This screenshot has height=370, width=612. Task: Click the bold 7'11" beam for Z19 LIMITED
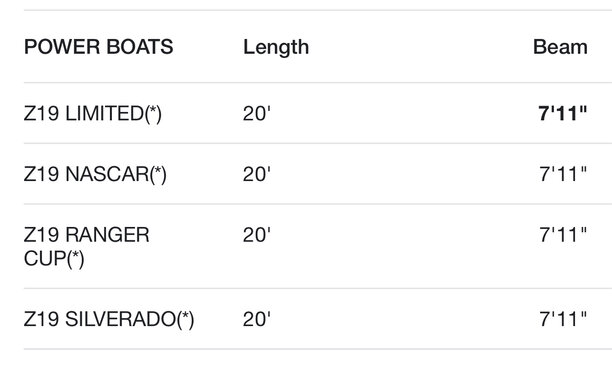[x=562, y=114]
